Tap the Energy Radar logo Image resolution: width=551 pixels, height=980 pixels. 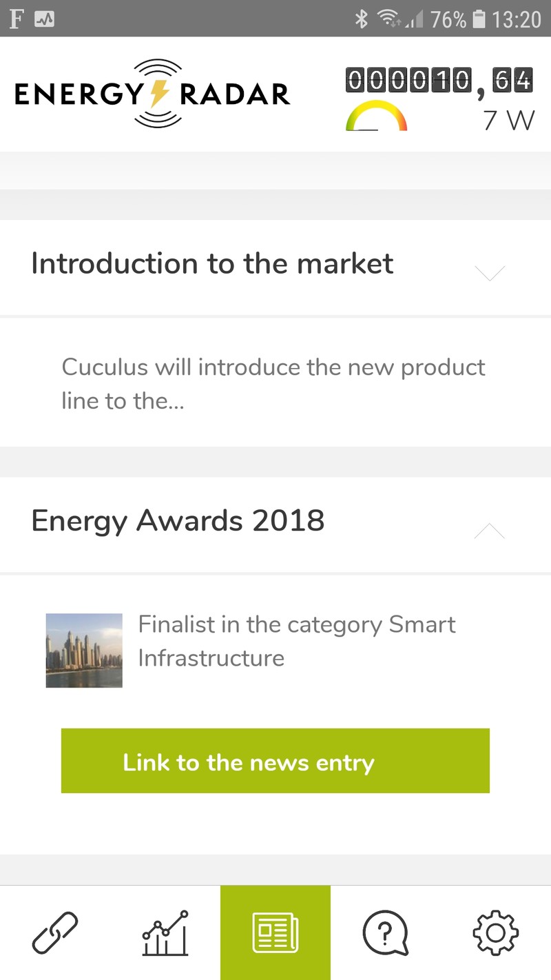pyautogui.click(x=153, y=94)
